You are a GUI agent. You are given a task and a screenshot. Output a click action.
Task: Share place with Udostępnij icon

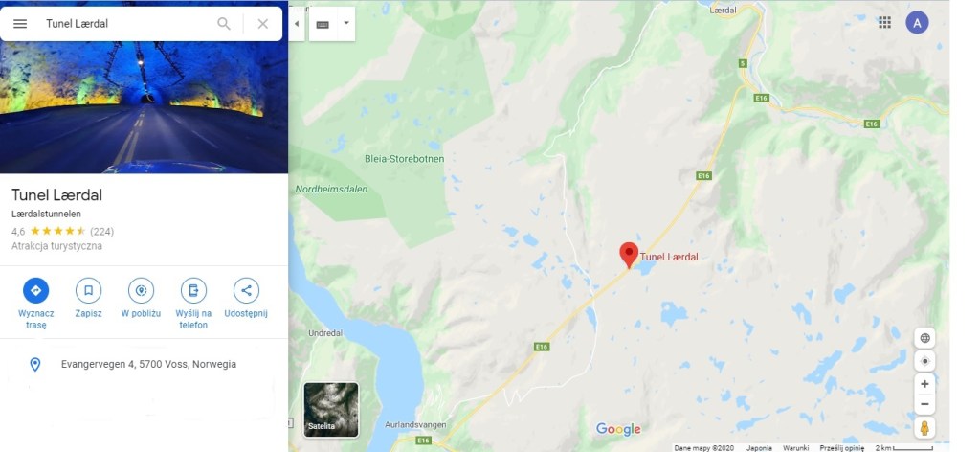pyautogui.click(x=246, y=290)
